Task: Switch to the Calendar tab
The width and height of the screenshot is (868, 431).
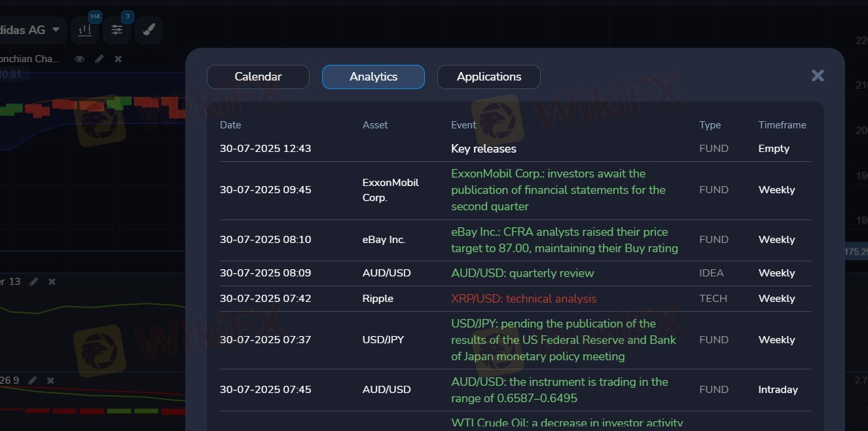Action: (258, 77)
